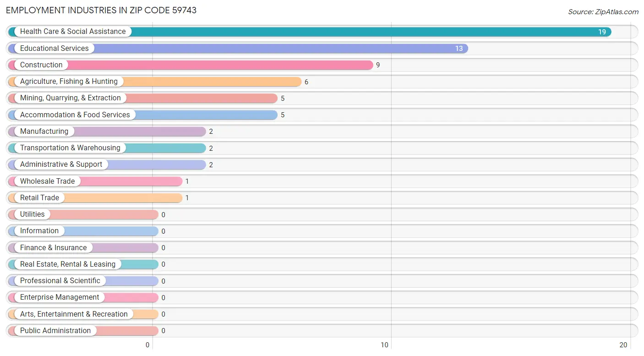Select the Educational Services label

click(x=55, y=48)
